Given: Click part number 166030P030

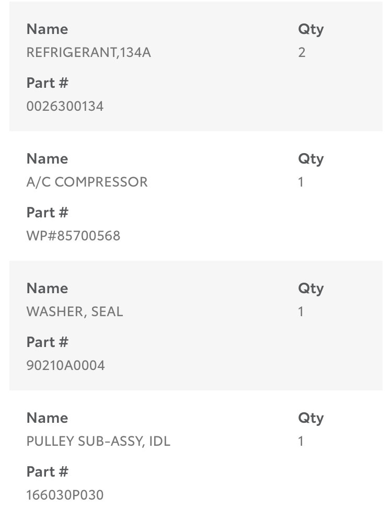Looking at the screenshot, I should coord(65,495).
